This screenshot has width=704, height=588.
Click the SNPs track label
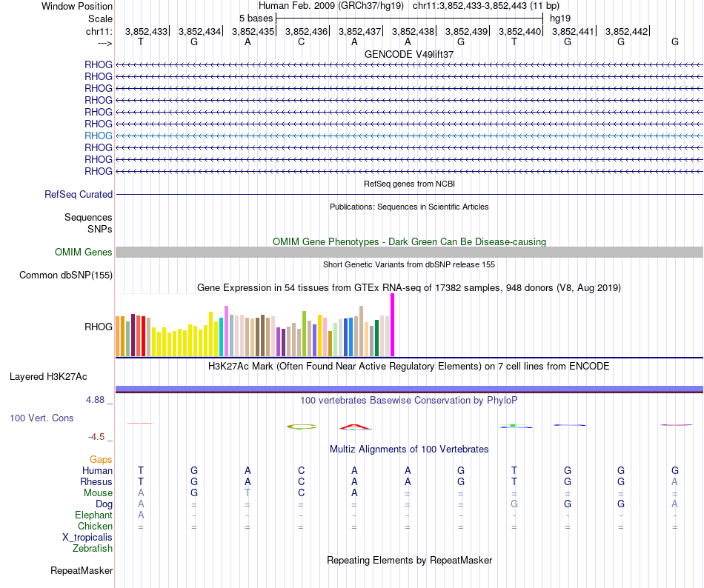click(100, 229)
